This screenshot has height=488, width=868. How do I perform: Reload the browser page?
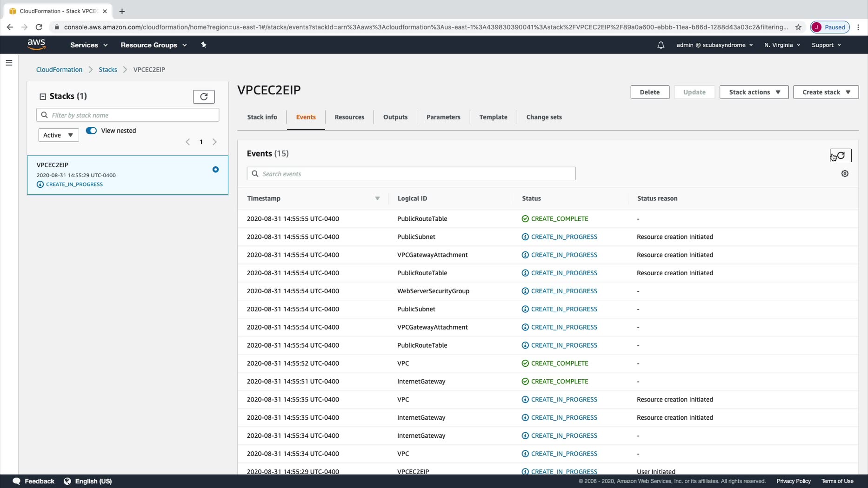pyautogui.click(x=39, y=27)
